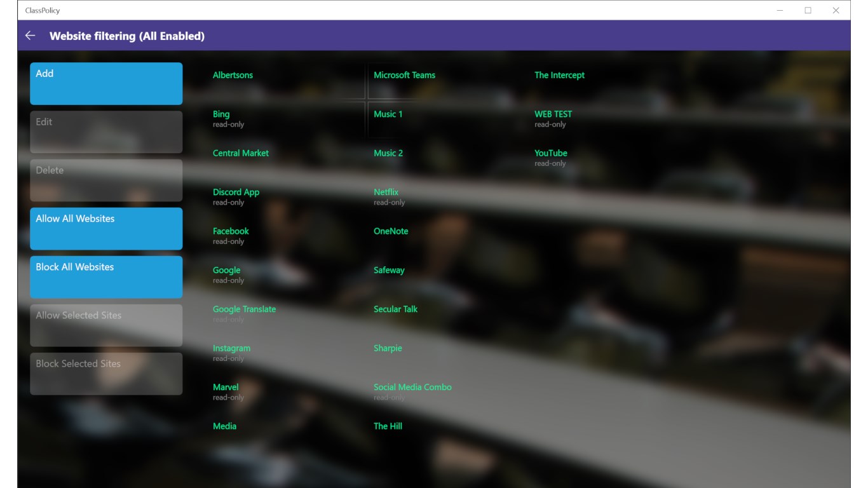
Task: Click Block Selected Sites button
Action: (106, 373)
